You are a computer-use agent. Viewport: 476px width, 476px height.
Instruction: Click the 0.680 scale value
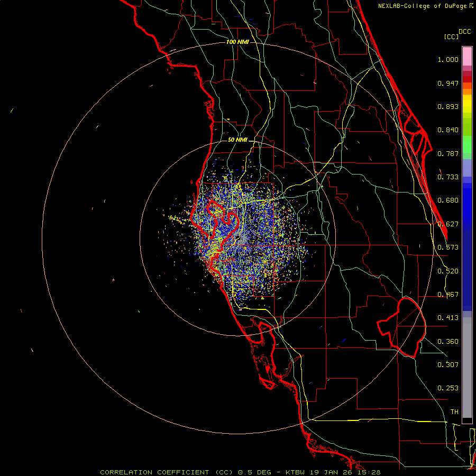448,200
